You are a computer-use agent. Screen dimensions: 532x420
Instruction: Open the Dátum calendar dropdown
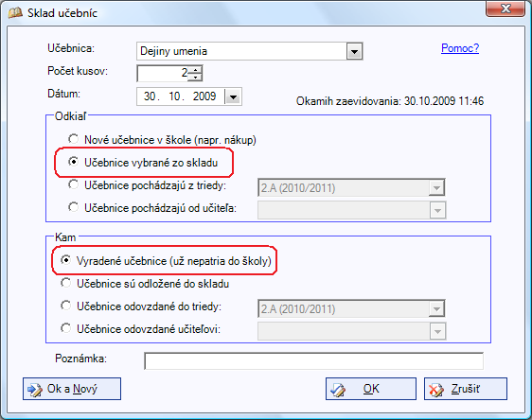[x=233, y=96]
